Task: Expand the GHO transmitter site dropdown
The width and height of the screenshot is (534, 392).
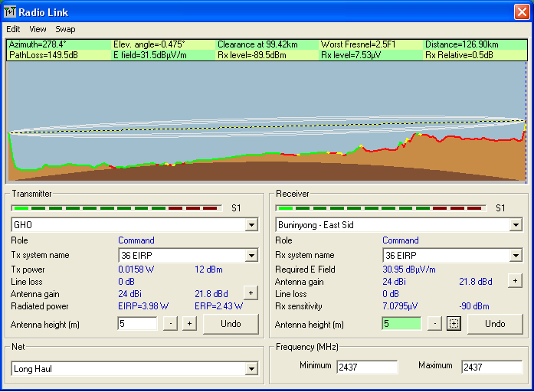Action: tap(251, 224)
